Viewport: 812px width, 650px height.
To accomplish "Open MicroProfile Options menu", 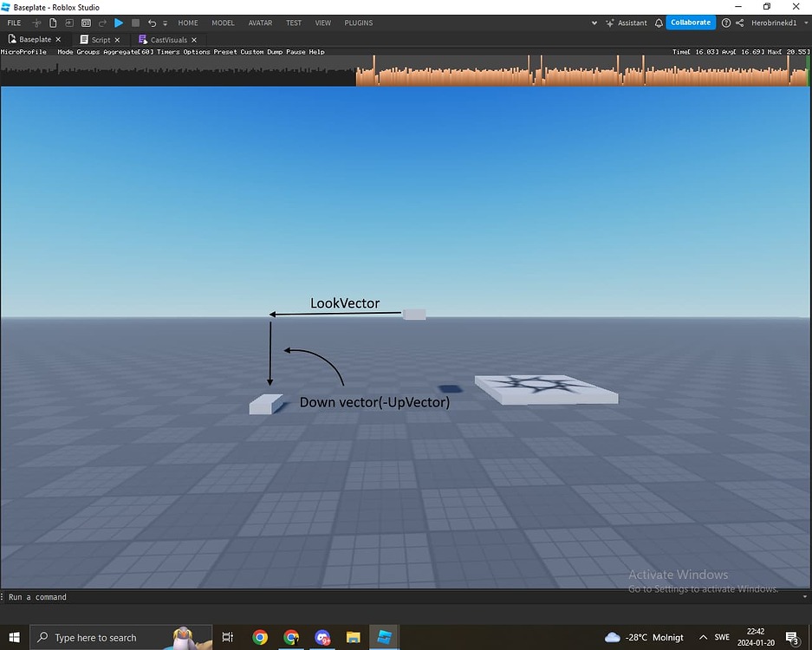I will tap(197, 52).
